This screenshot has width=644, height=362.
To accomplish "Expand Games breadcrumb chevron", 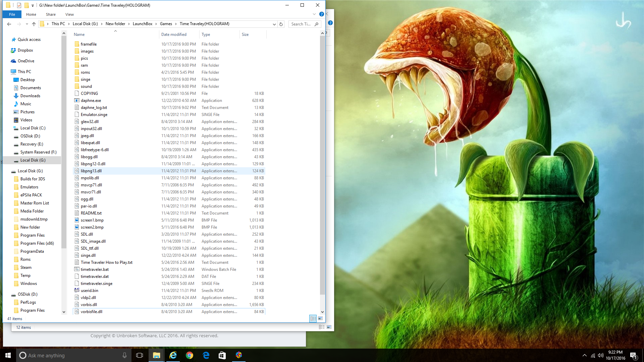I will click(176, 24).
